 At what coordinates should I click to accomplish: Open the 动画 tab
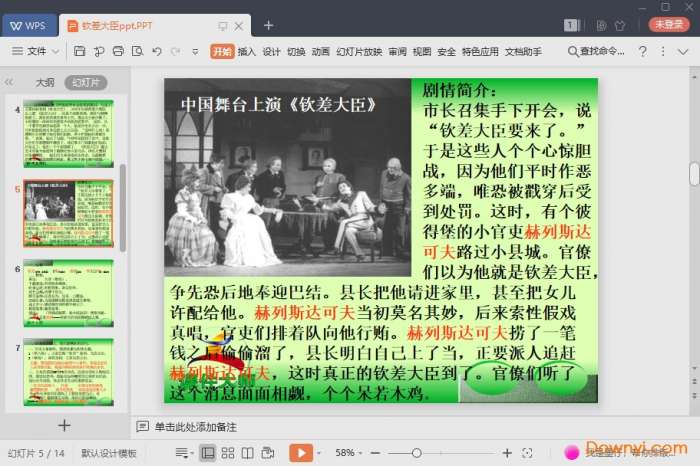tap(321, 52)
